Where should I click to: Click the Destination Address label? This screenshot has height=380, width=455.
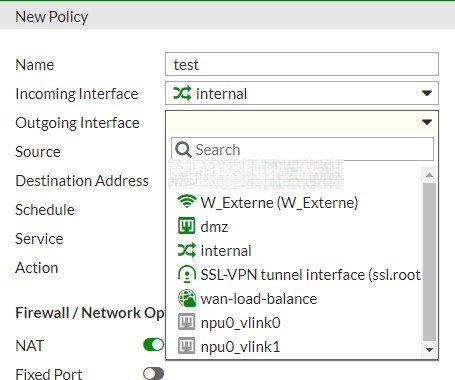(x=82, y=181)
